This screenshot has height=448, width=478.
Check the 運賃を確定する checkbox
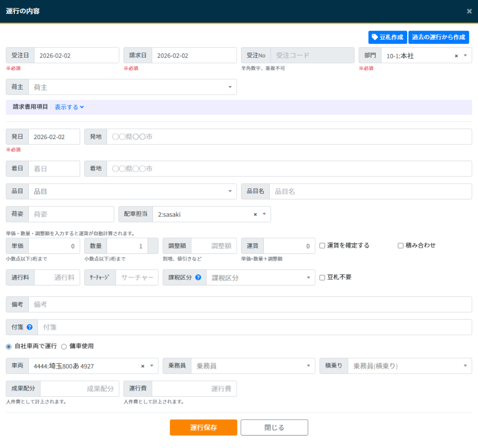(x=322, y=245)
